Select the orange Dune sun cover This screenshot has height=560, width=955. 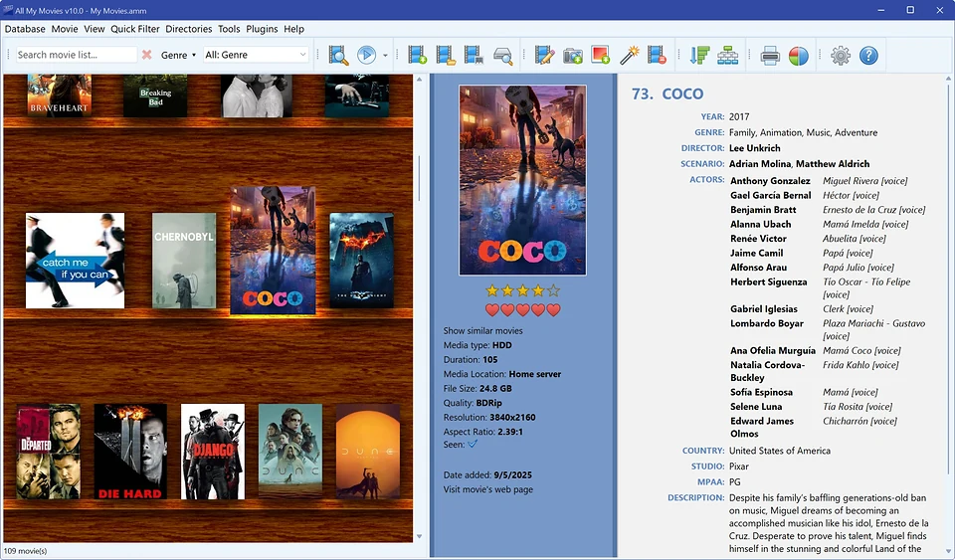pyautogui.click(x=368, y=452)
